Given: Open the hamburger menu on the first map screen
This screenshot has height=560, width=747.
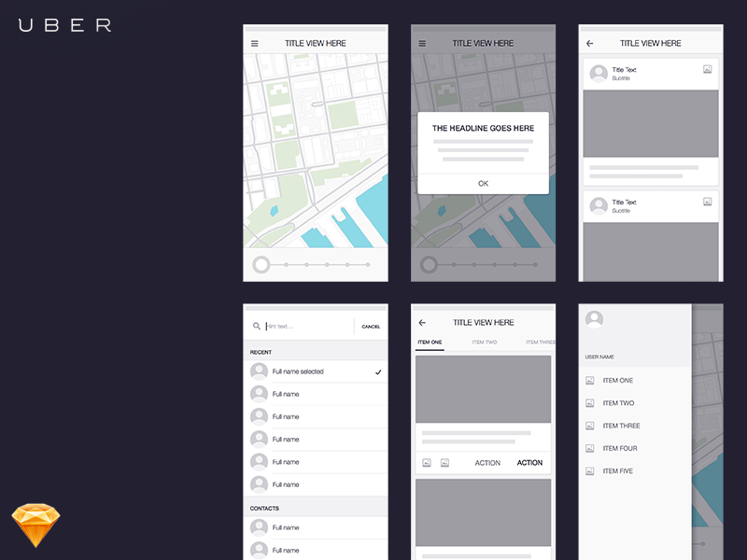Looking at the screenshot, I should [254, 42].
